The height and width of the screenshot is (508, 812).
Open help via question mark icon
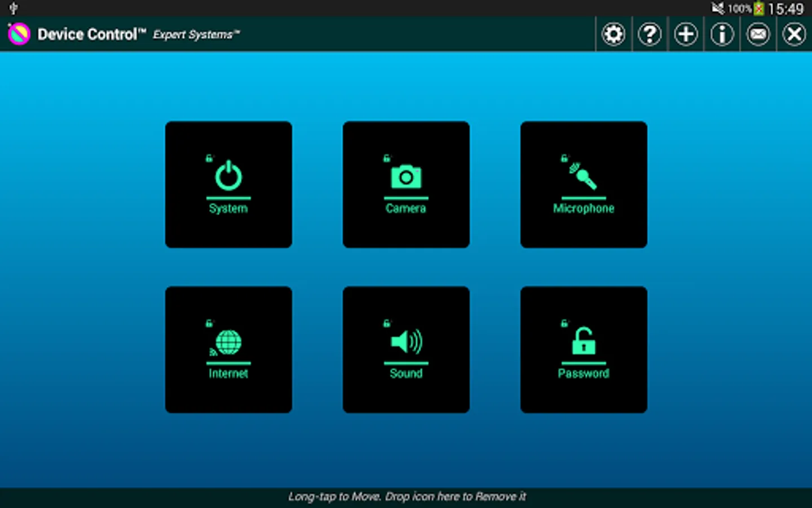(x=650, y=34)
